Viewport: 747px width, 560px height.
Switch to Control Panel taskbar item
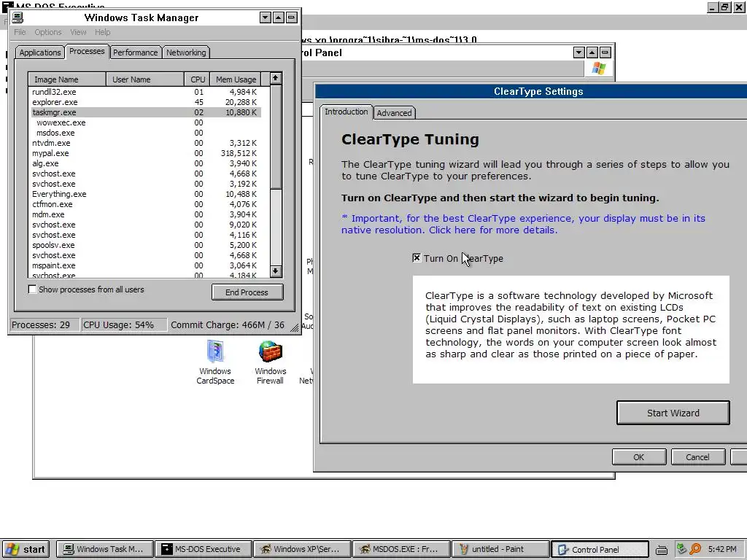point(600,549)
